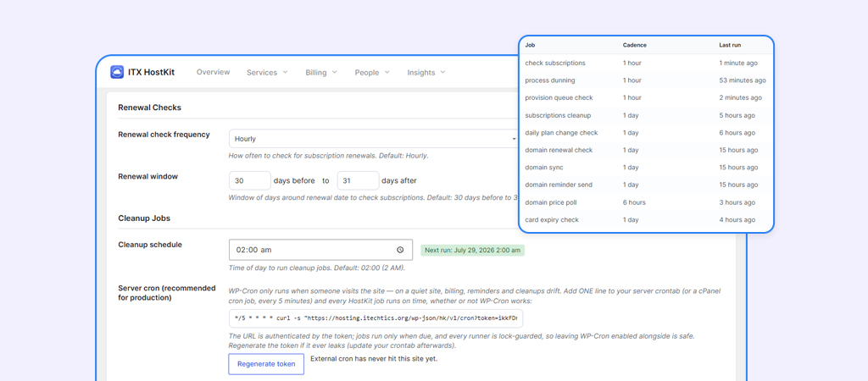Click the Cadence column header

(x=634, y=45)
